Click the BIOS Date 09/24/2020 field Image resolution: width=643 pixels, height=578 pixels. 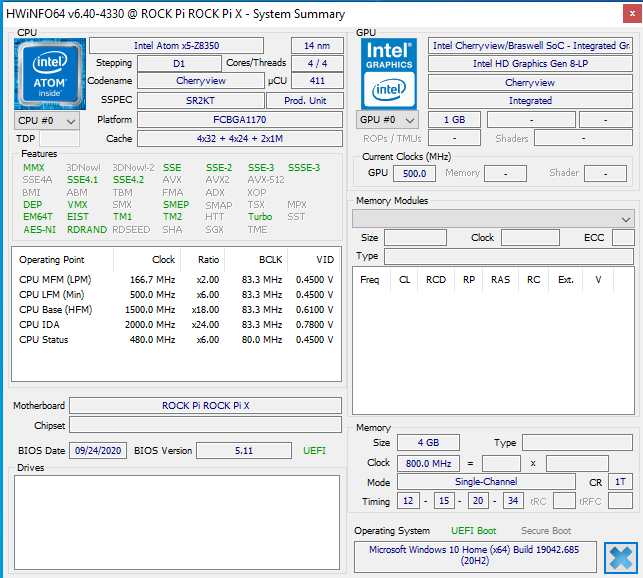coord(98,451)
